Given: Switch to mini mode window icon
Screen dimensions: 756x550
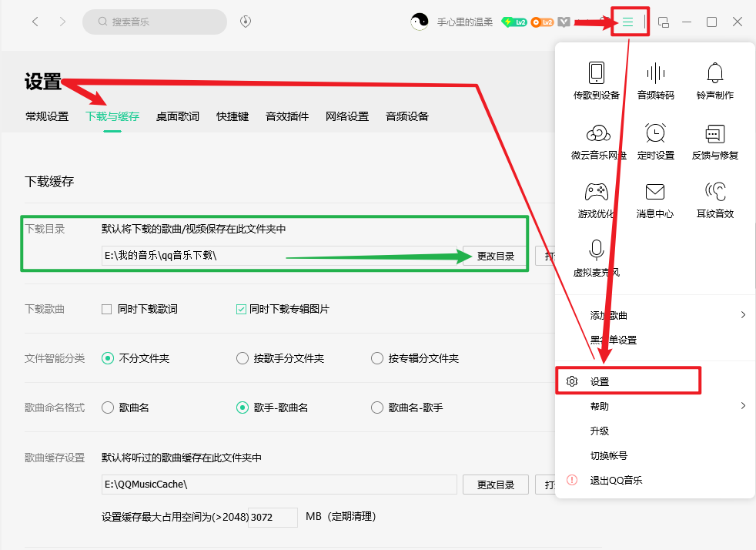Looking at the screenshot, I should point(664,22).
